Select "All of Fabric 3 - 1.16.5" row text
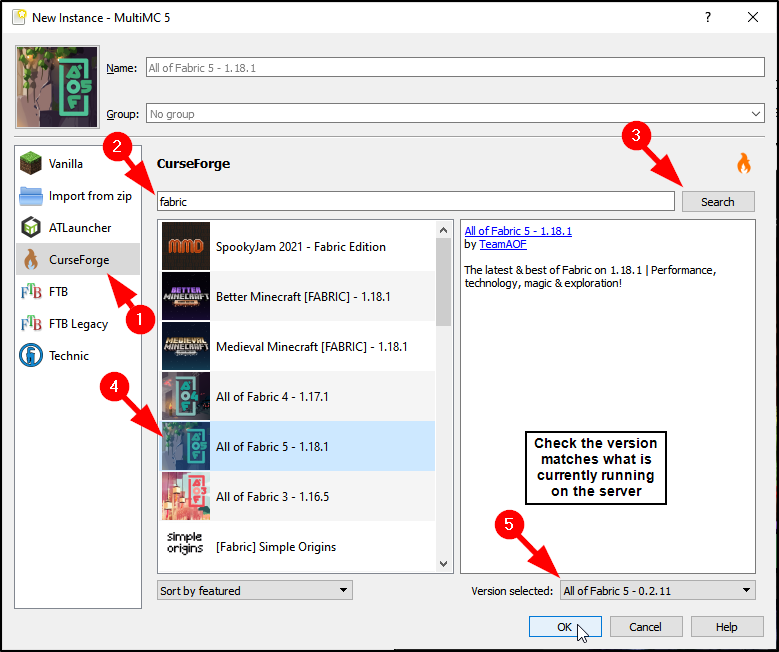Image resolution: width=779 pixels, height=652 pixels. pyautogui.click(x=272, y=496)
